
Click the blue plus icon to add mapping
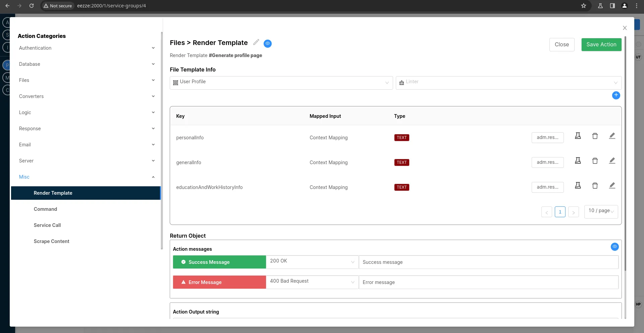(x=616, y=95)
